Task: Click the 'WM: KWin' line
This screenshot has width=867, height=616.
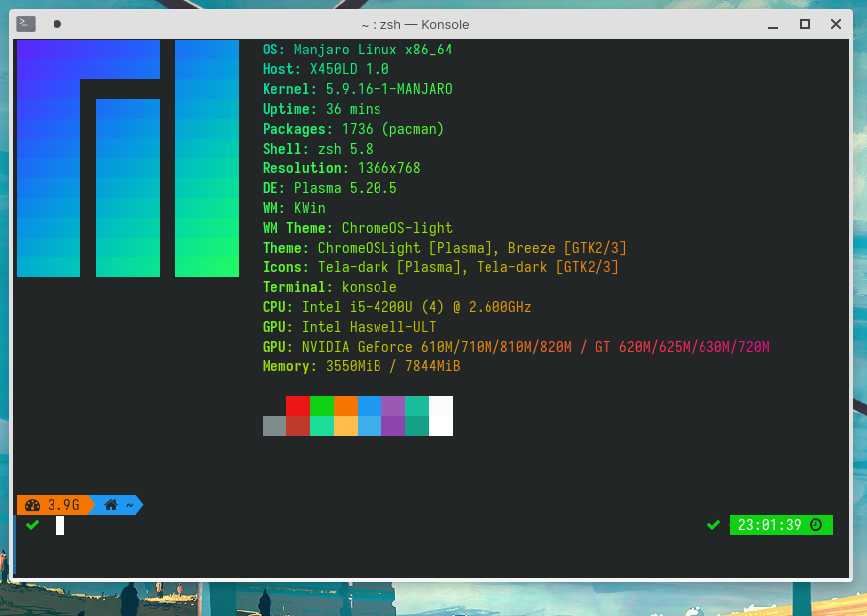Action: pos(294,208)
